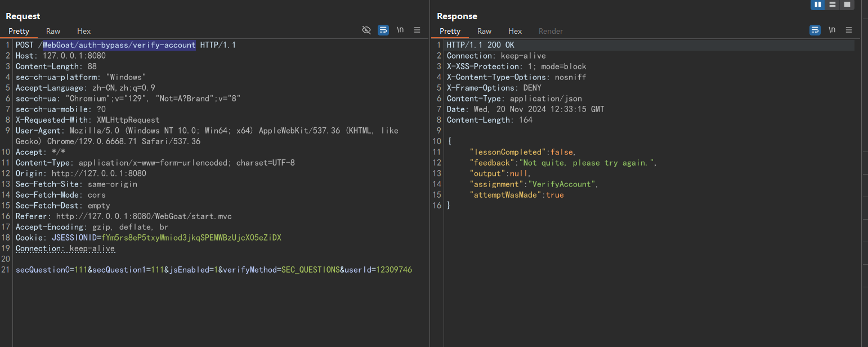Switch to single combined tabbed layout icon

847,5
